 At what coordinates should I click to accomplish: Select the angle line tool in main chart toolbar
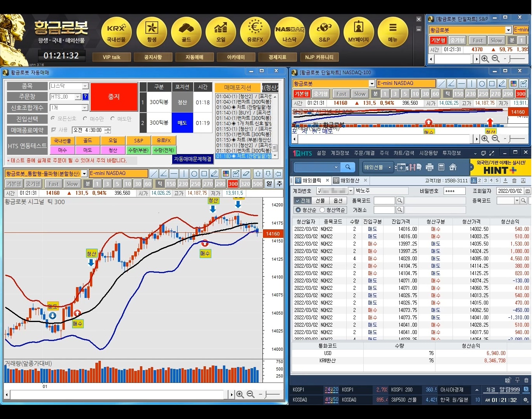[x=164, y=173]
